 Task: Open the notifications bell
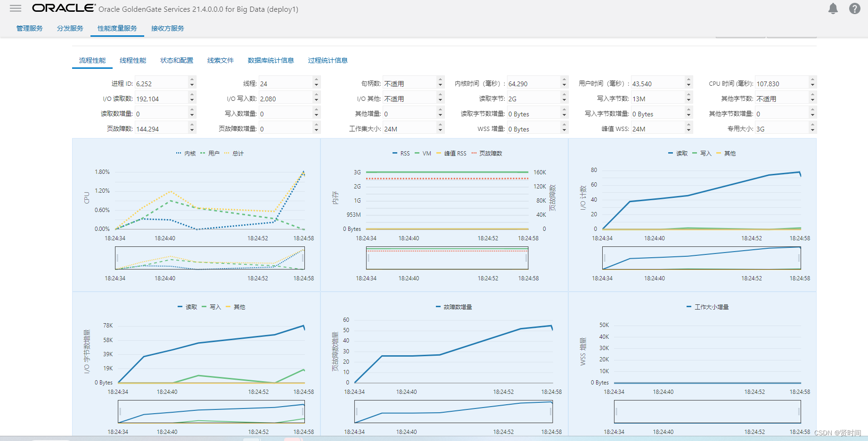tap(833, 8)
